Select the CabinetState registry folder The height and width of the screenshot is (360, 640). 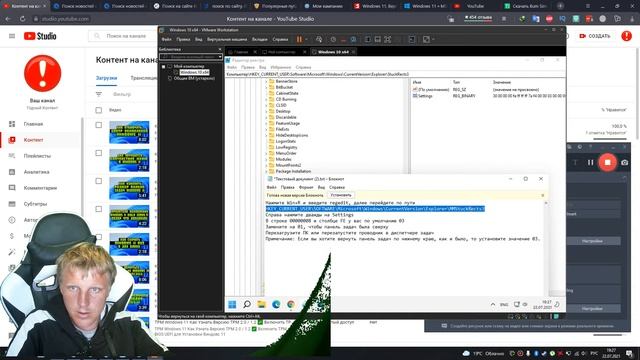click(x=287, y=93)
